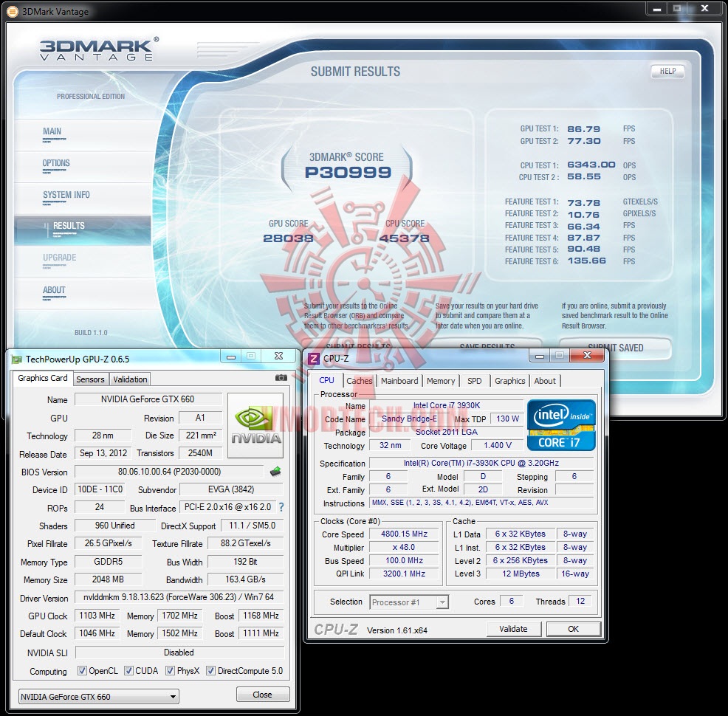The width and height of the screenshot is (728, 716).
Task: Toggle the PhysX checkbox
Action: point(171,671)
